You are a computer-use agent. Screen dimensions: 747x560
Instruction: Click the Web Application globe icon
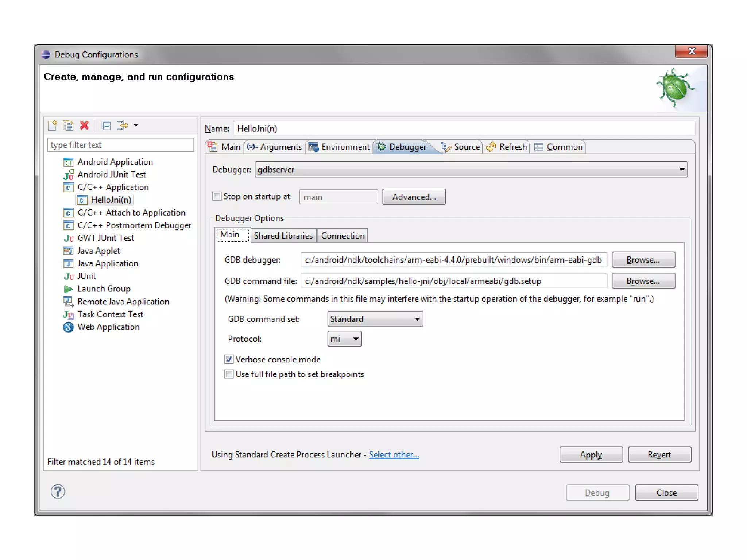tap(68, 327)
